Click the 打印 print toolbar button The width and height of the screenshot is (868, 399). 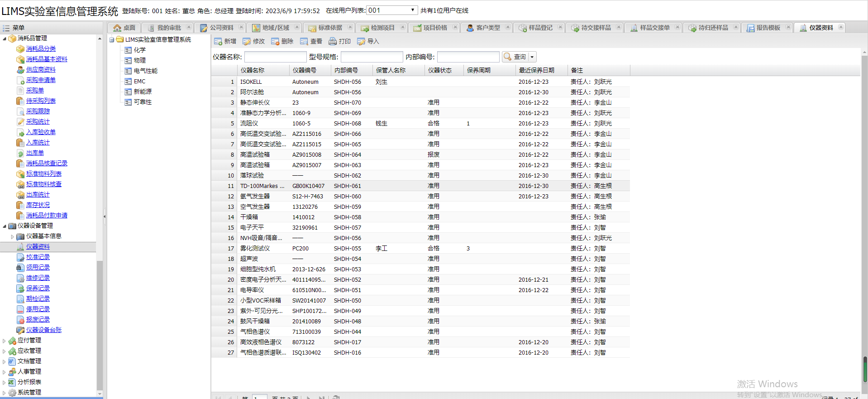click(340, 41)
